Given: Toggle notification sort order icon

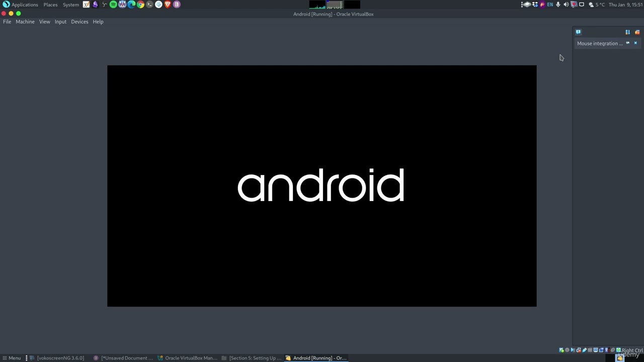Looking at the screenshot, I should [x=627, y=32].
